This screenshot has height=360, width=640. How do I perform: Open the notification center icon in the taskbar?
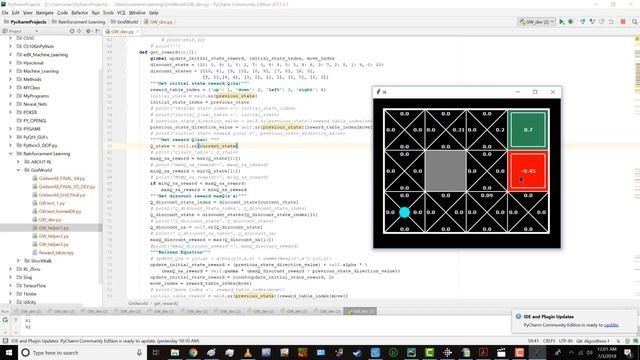629,353
